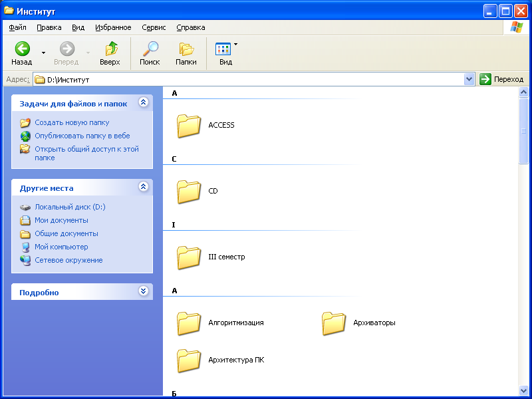This screenshot has height=399, width=532.
Task: Click the Институт title bar folder icon
Action: [9, 11]
